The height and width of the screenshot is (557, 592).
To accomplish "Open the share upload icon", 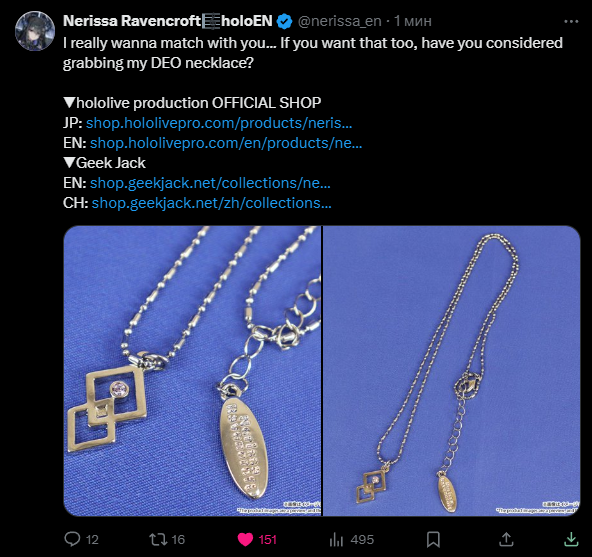I will click(x=506, y=539).
